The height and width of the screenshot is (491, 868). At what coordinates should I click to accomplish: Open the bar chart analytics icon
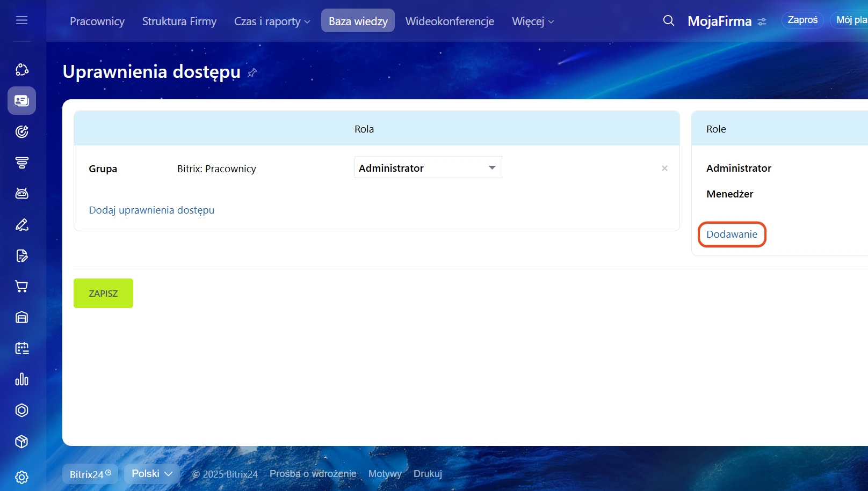pos(21,379)
